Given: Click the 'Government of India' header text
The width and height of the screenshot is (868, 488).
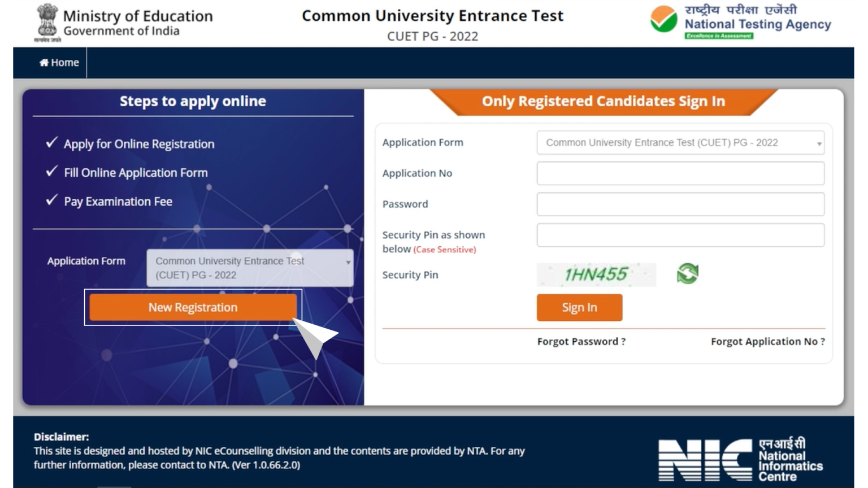Looking at the screenshot, I should [x=121, y=31].
